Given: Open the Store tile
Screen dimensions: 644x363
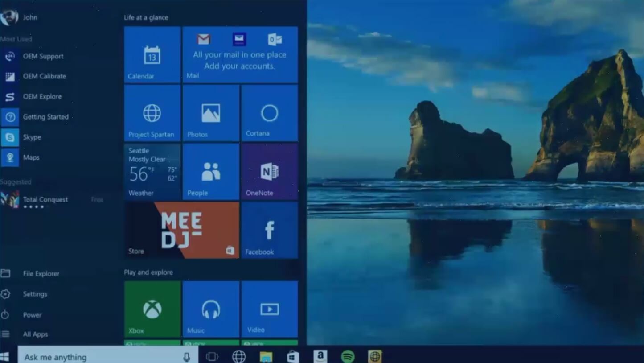Looking at the screenshot, I should [x=181, y=230].
